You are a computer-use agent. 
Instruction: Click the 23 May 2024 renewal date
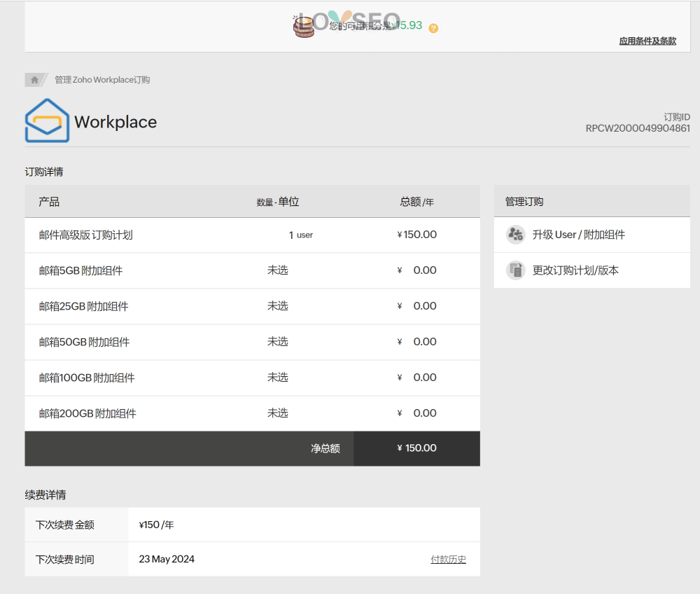point(167,559)
